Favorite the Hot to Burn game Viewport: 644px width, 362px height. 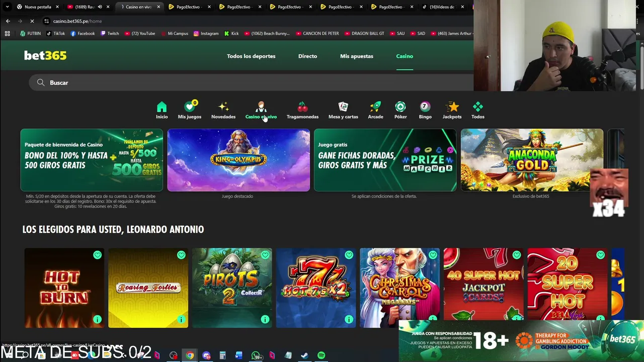[x=97, y=255]
